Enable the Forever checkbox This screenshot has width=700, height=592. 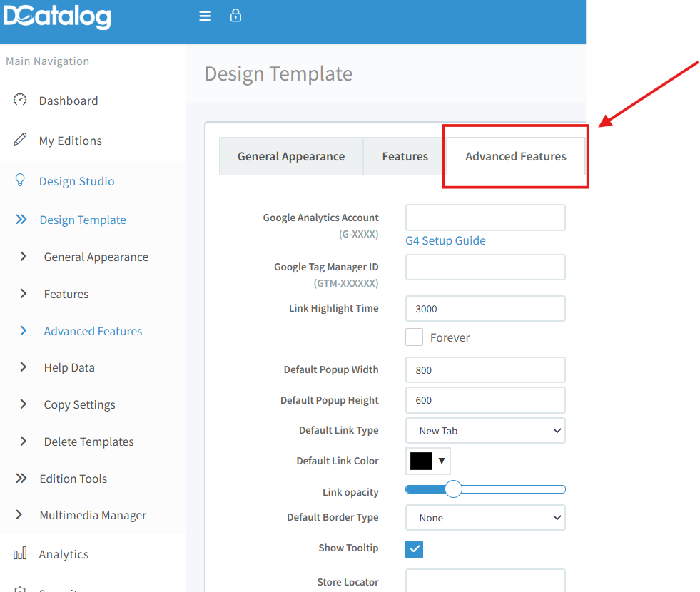pyautogui.click(x=415, y=337)
